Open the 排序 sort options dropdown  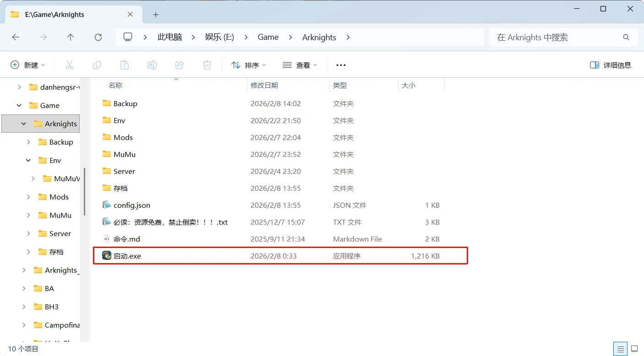coord(249,65)
